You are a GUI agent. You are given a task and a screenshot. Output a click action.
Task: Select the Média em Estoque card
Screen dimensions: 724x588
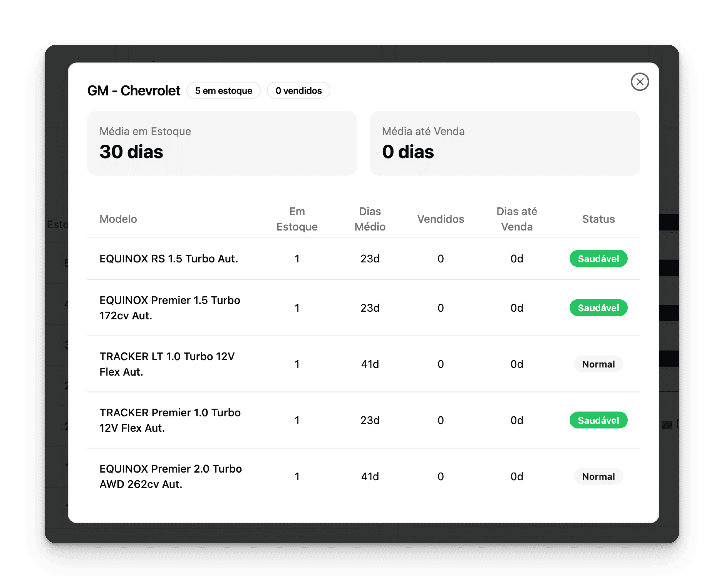point(222,143)
